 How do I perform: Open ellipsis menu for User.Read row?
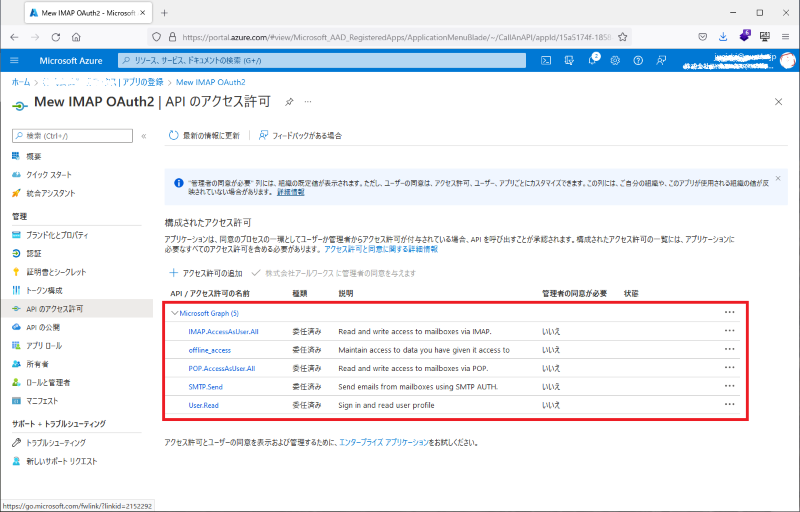click(x=730, y=404)
